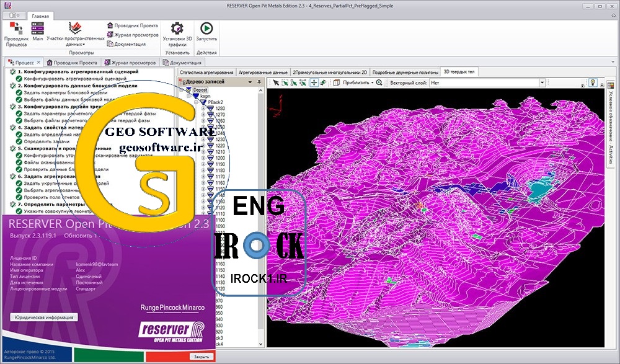Open Участки пространственных данных ribbon menu
620x364 pixels.
tap(75, 35)
